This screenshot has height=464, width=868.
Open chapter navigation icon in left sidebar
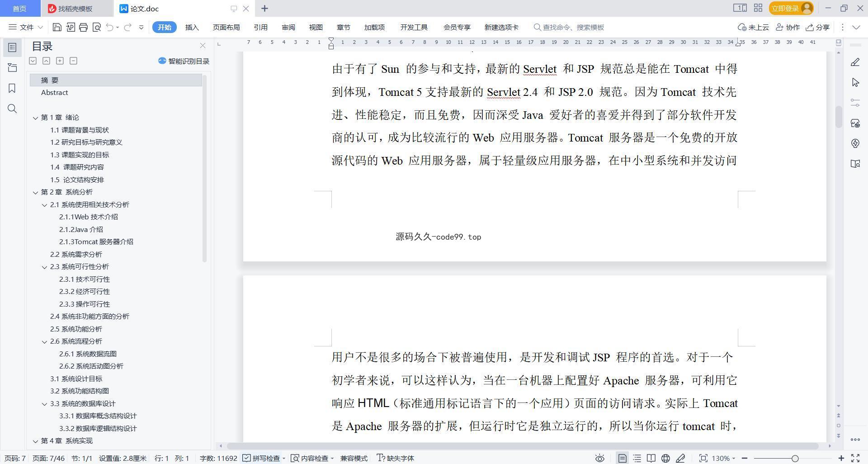coord(12,68)
